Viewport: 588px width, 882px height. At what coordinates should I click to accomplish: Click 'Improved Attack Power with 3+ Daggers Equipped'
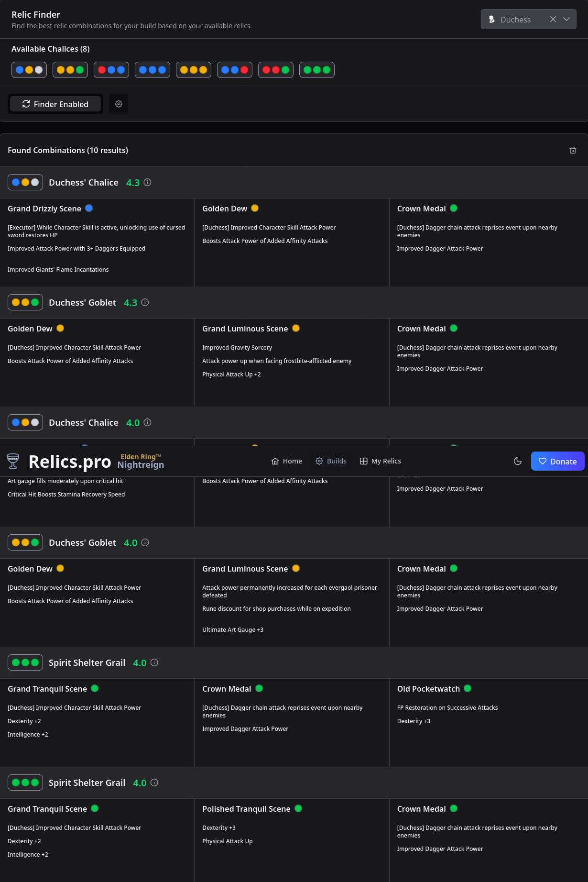click(76, 248)
